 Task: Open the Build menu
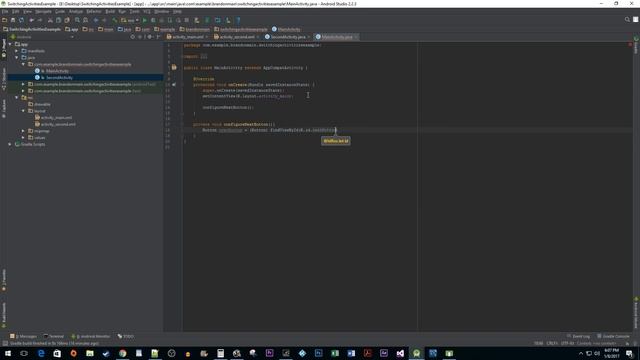pos(110,11)
